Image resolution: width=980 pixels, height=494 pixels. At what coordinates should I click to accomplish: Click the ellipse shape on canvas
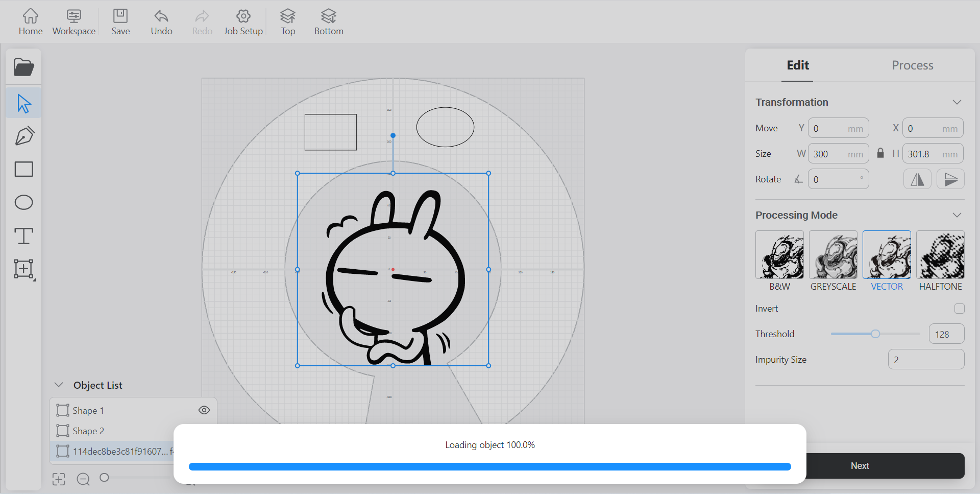coord(445,127)
